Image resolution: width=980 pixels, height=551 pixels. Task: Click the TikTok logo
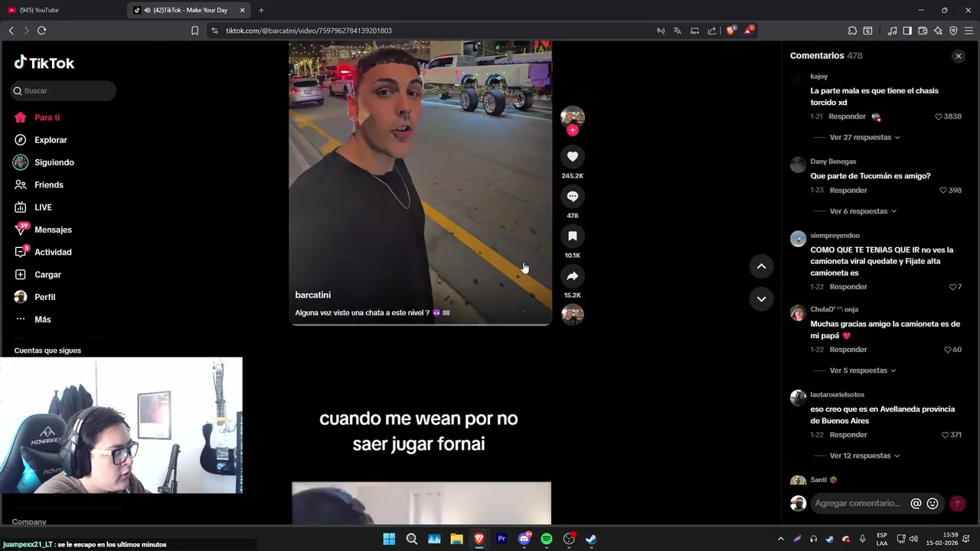point(44,63)
